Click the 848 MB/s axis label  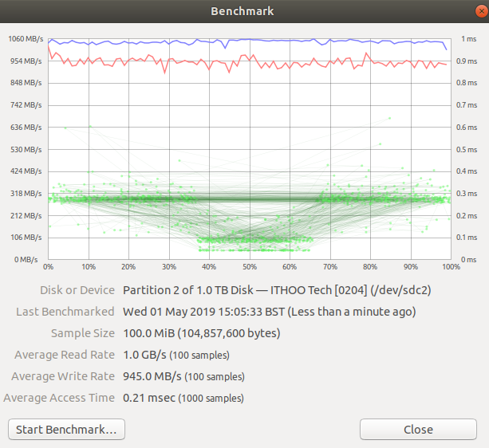(x=26, y=83)
